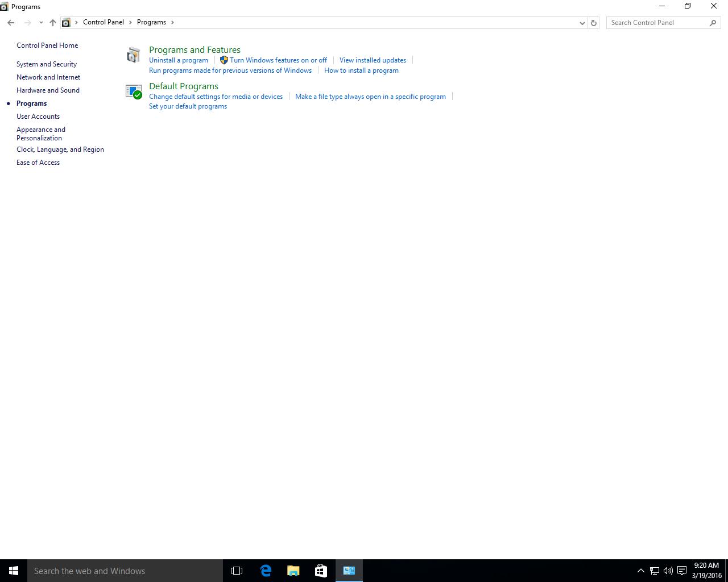Viewport: 728px width, 582px height.
Task: Go up one level with up arrow
Action: tap(53, 23)
